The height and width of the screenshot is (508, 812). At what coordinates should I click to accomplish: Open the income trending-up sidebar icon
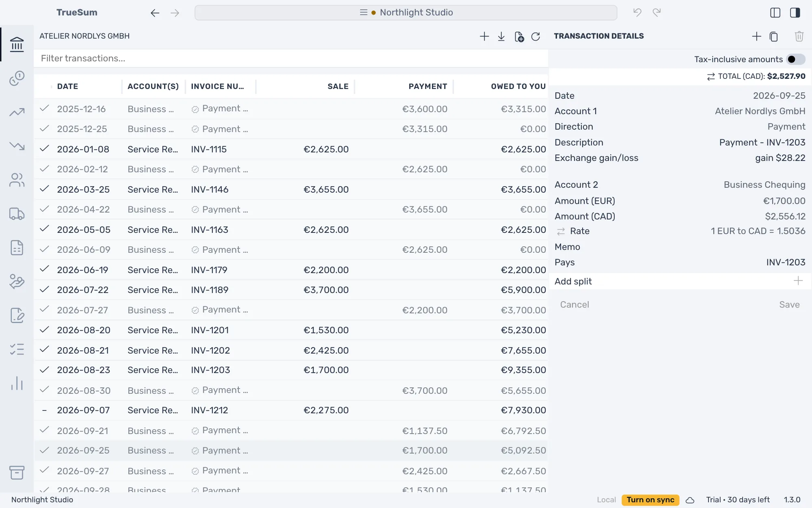(17, 112)
